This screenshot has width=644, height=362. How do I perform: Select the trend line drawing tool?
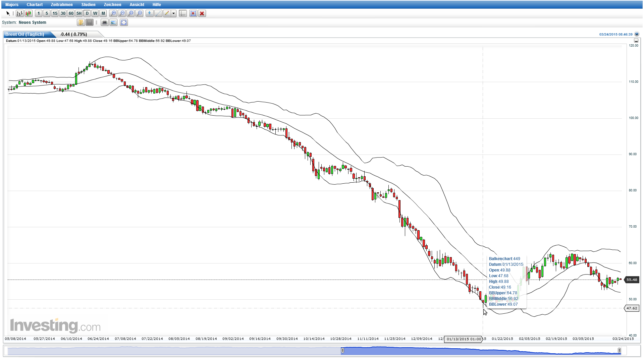158,13
